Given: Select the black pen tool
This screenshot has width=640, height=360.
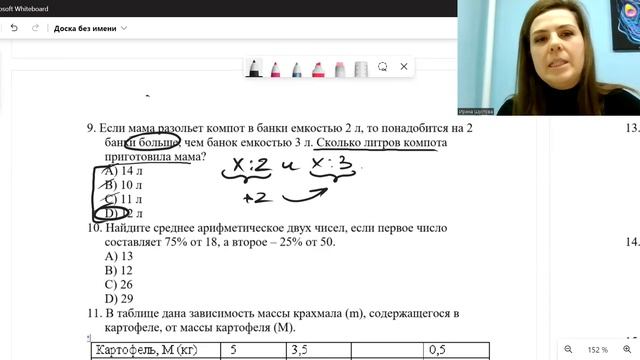Looking at the screenshot, I should [254, 68].
